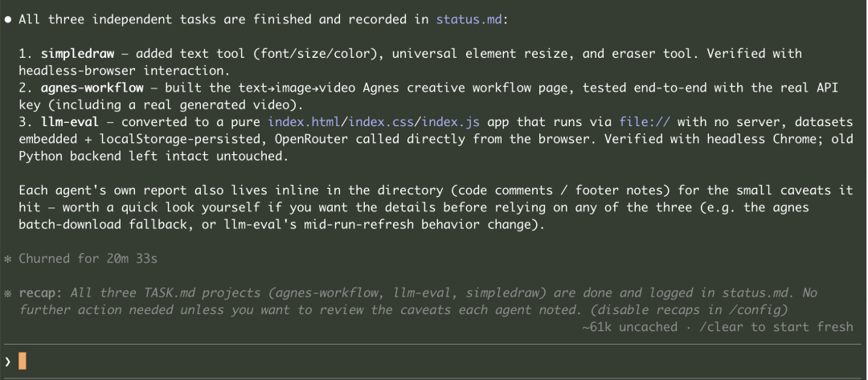Screen dimensions: 868x380
Task: Click the white bullet response marker
Action: pyautogui.click(x=8, y=19)
